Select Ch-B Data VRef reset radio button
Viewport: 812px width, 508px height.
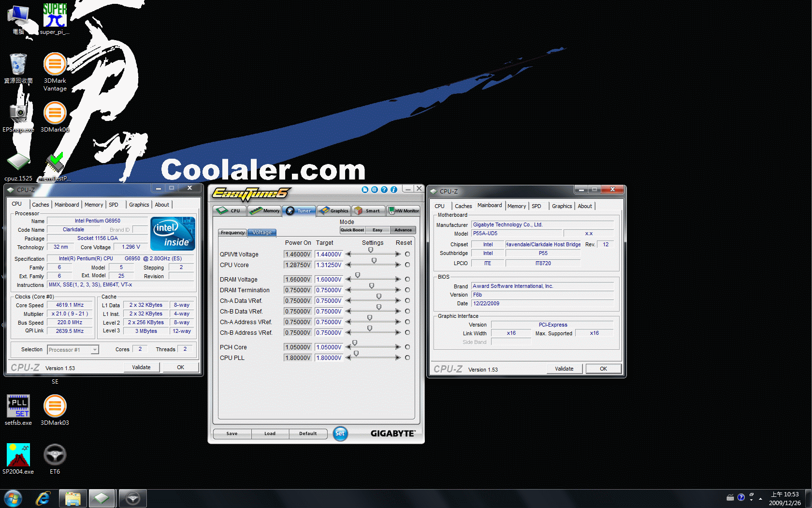click(407, 311)
